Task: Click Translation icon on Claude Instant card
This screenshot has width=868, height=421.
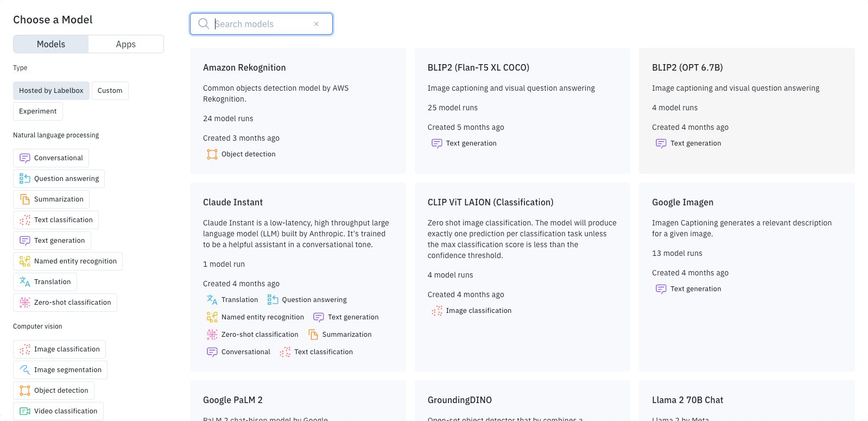Action: (x=212, y=300)
